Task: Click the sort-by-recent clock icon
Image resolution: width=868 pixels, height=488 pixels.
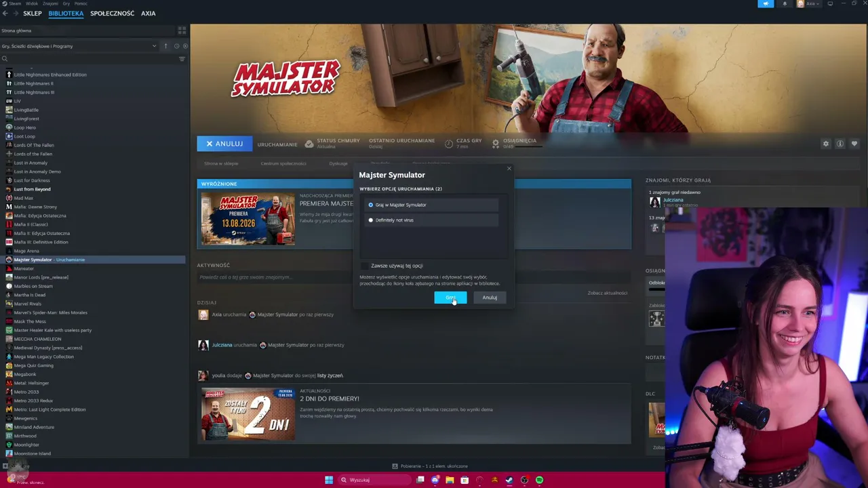Action: (176, 46)
